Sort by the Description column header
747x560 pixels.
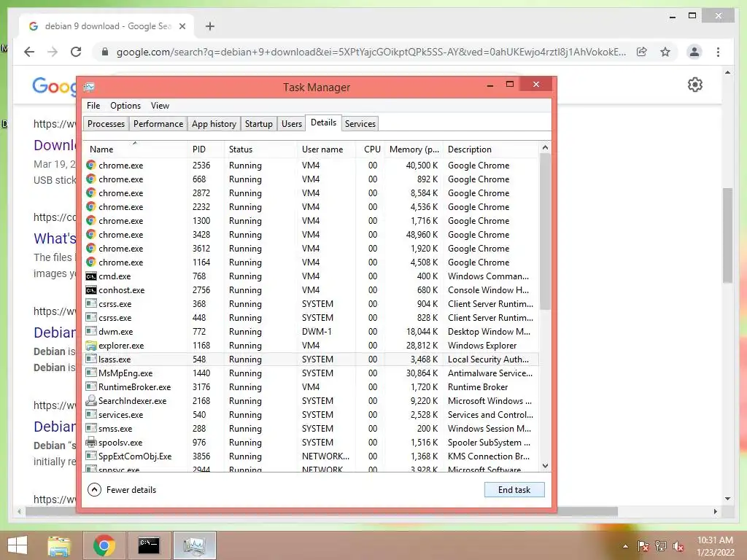[x=491, y=149]
